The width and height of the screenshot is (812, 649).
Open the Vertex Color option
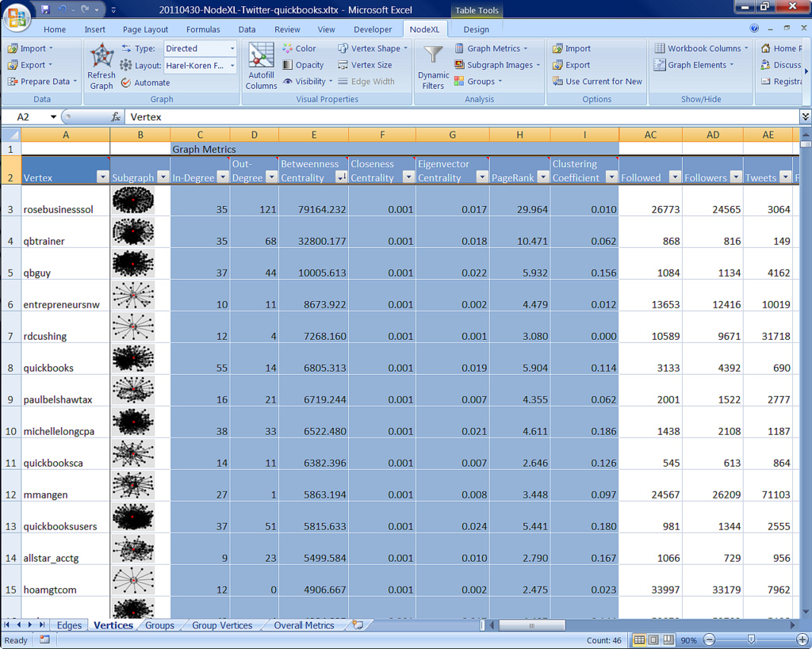(x=299, y=48)
